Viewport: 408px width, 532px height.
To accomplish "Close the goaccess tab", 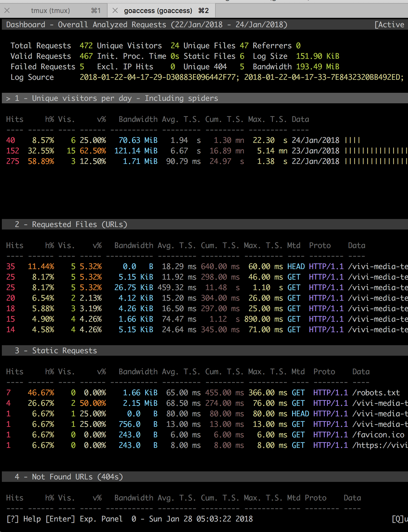I will click(115, 11).
